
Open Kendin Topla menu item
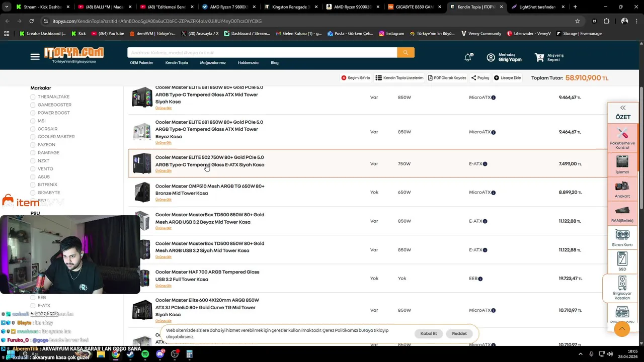tap(177, 63)
